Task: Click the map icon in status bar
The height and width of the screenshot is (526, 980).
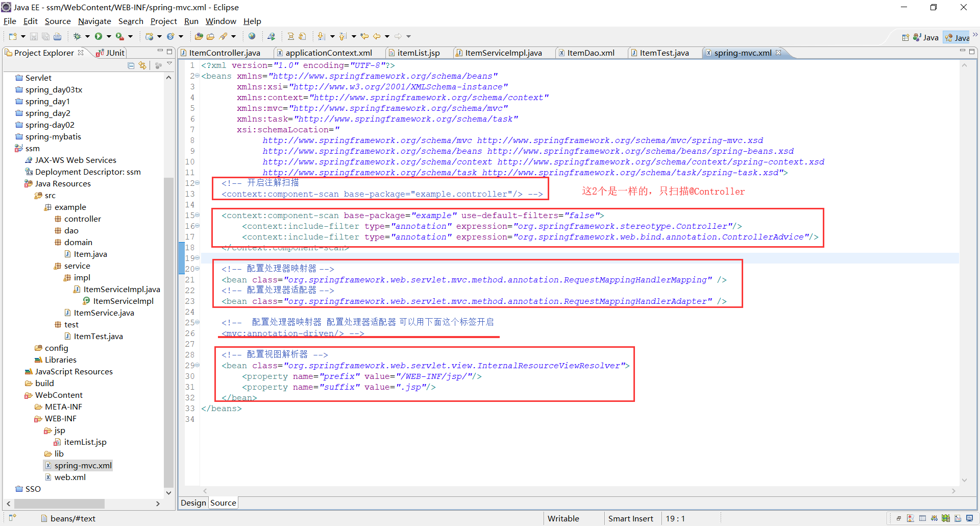Action: [x=946, y=518]
